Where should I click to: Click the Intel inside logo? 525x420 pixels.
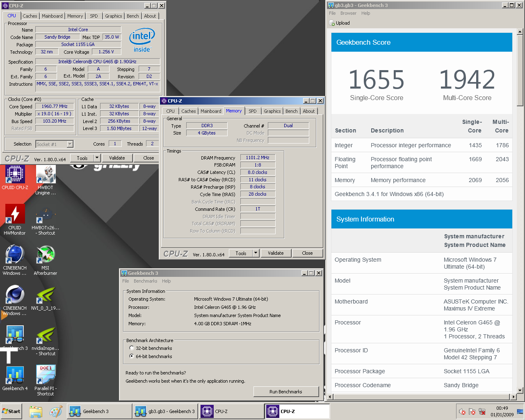(x=142, y=40)
